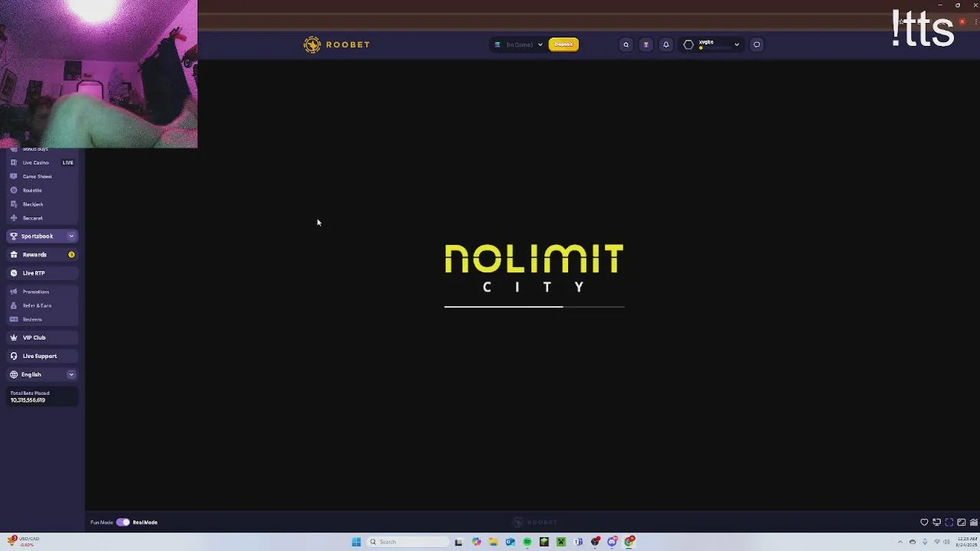Open Outlook from taskbar

pyautogui.click(x=510, y=542)
